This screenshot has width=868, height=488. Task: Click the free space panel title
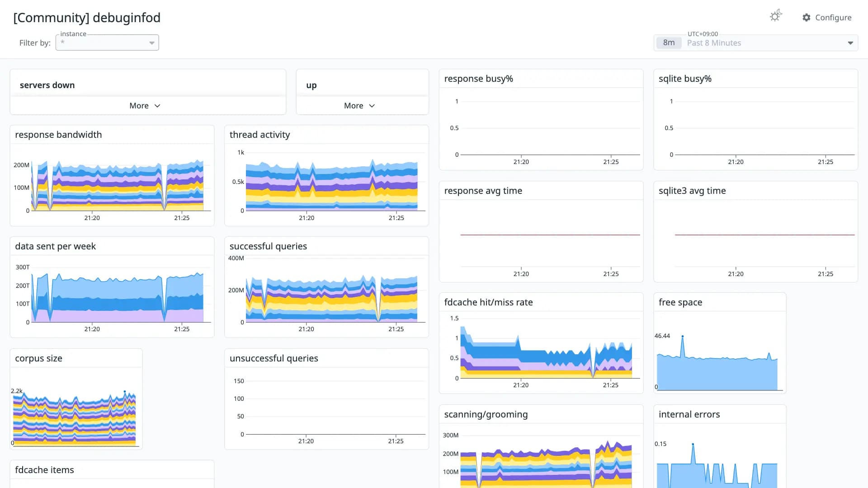[x=680, y=302]
